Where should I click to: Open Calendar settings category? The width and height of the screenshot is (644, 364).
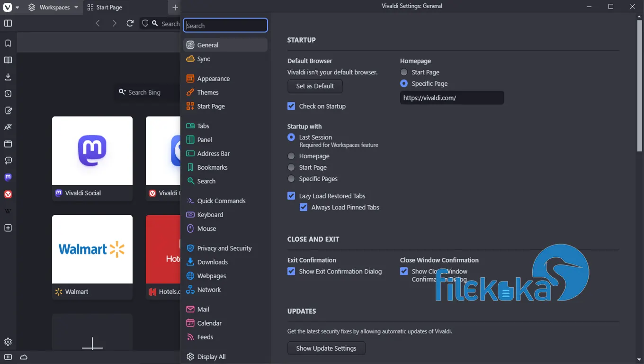coord(225,323)
